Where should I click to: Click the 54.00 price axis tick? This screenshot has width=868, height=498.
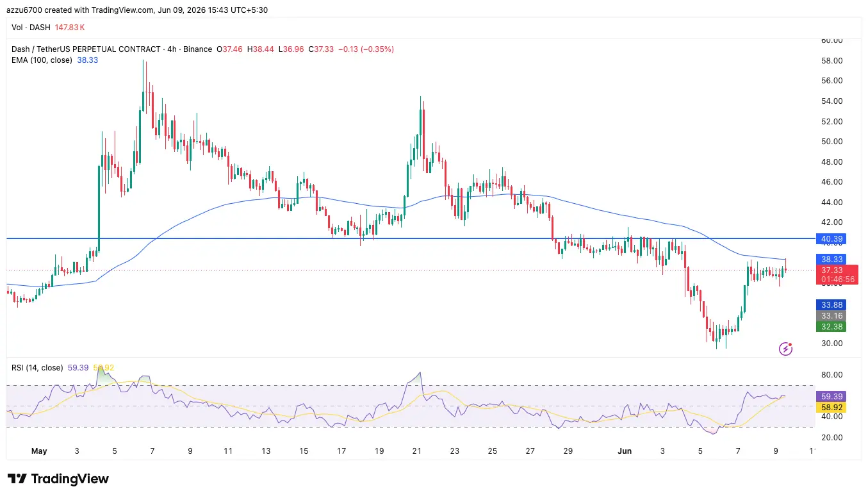pyautogui.click(x=832, y=101)
